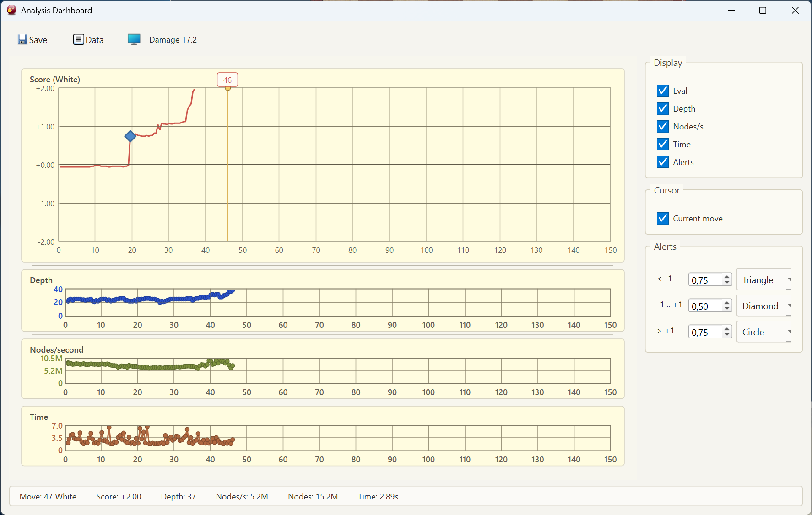Toggle the Alerts display checkbox
Image resolution: width=812 pixels, height=515 pixels.
coord(663,162)
